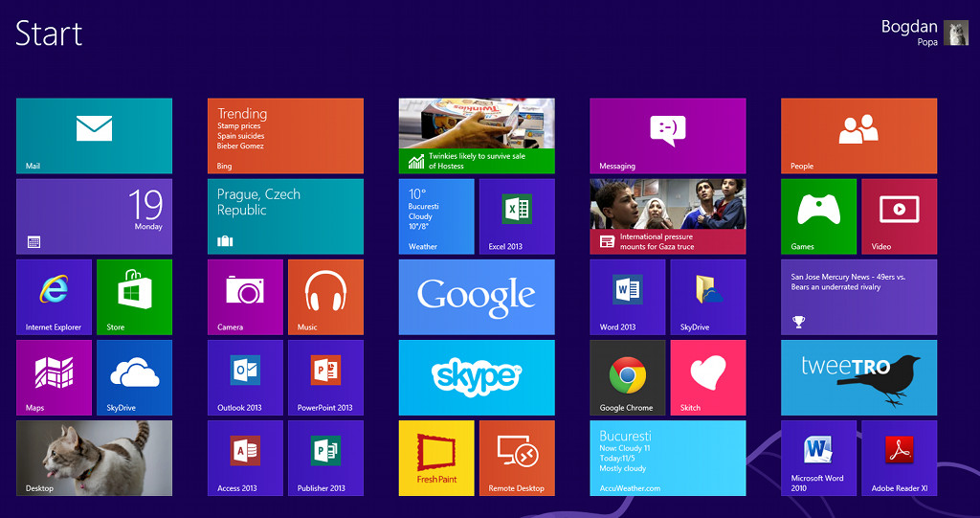Launch the tweeTRO tile
980x518 pixels.
pyautogui.click(x=859, y=378)
